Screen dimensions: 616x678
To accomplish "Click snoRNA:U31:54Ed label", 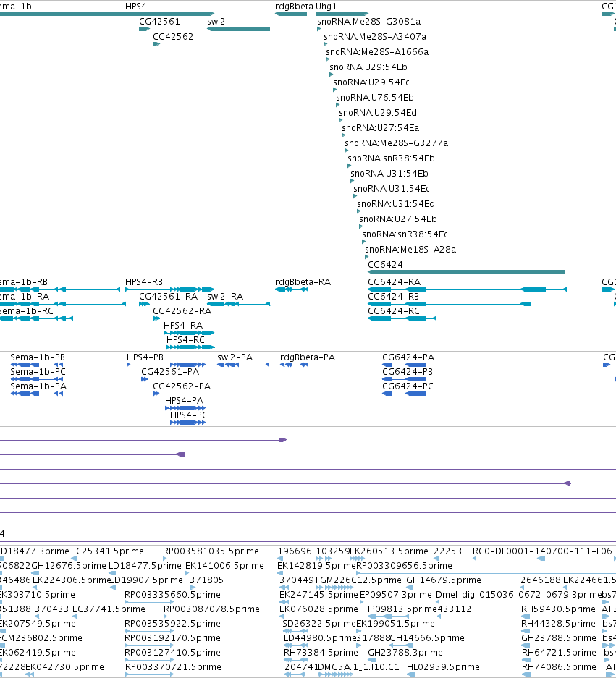I will (x=396, y=203).
